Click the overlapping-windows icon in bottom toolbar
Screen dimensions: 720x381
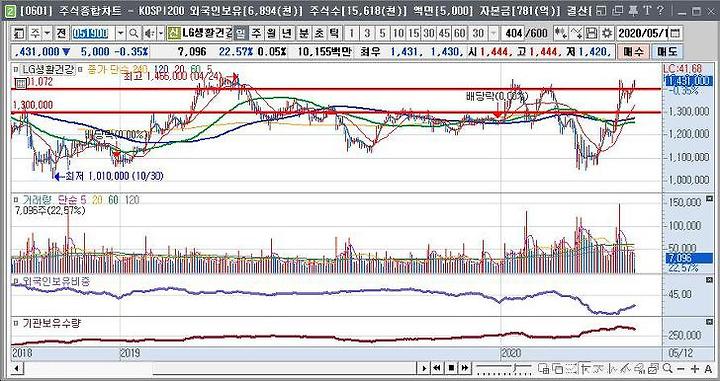(558, 368)
